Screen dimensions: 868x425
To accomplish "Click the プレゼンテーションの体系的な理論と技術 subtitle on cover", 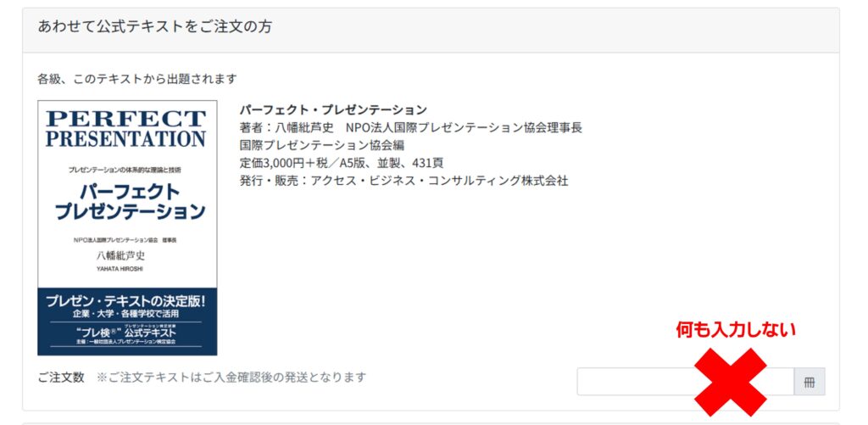I will coord(125,170).
